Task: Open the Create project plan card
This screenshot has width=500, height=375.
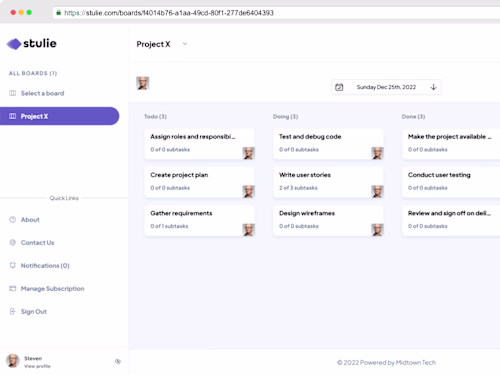Action: (199, 182)
